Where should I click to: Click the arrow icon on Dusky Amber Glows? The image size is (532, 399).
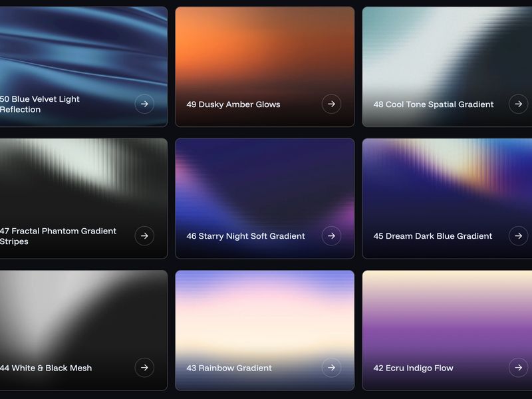[x=333, y=104]
